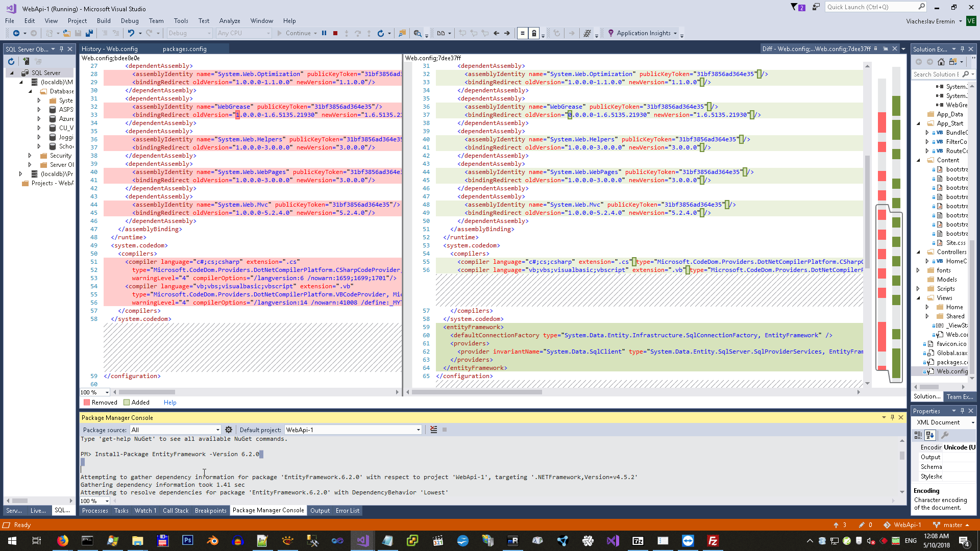Clear the Package Manager Console output
Screen dimensions: 980x551
(433, 430)
